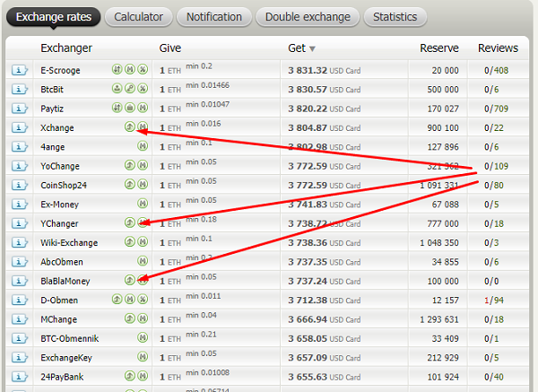Click rate 3 655.63 USD Card
Viewport: 538px width, 392px height.
click(x=325, y=377)
